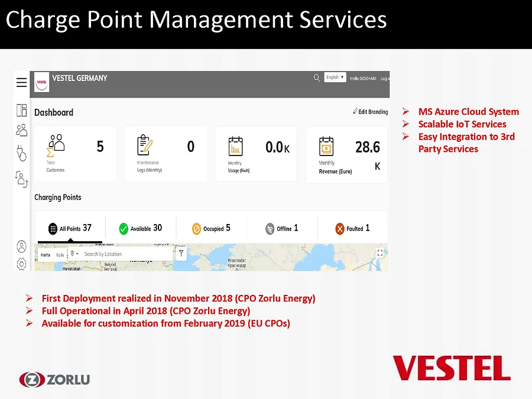Click the Zorlu logo
Image resolution: width=532 pixels, height=399 pixels.
pos(54,379)
